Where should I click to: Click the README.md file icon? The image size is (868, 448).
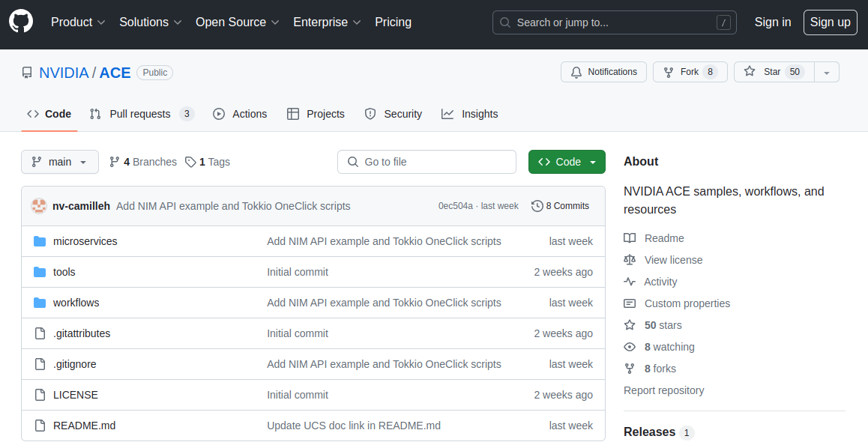click(x=40, y=426)
